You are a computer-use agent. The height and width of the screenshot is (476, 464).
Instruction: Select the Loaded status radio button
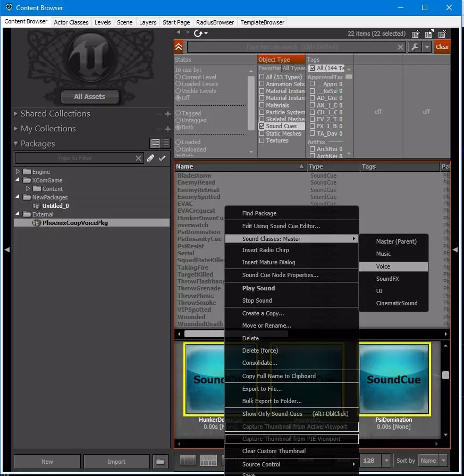point(178,142)
